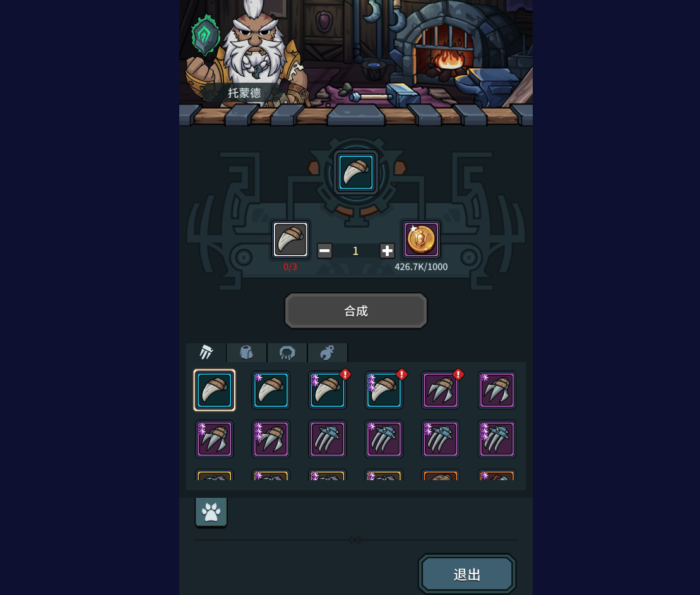Choose purple claw item with red alert badge

coord(441,390)
